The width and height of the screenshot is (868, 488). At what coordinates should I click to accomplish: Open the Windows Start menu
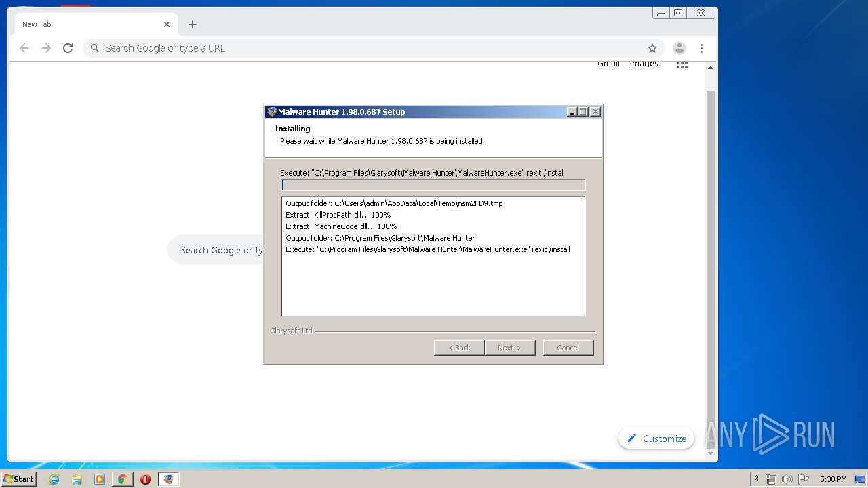18,479
